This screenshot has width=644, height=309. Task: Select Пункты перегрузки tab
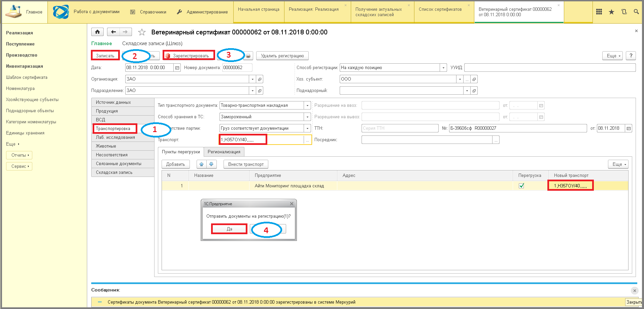[181, 152]
